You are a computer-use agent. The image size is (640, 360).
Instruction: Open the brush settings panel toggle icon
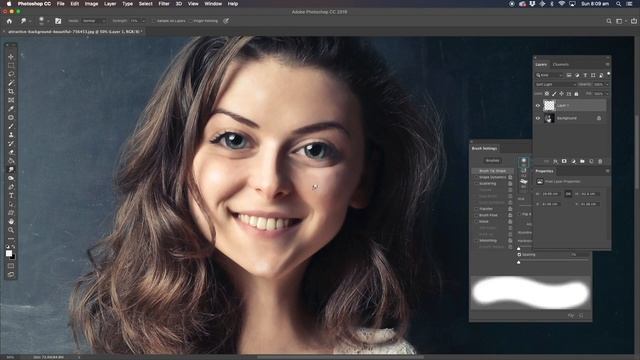click(x=58, y=21)
